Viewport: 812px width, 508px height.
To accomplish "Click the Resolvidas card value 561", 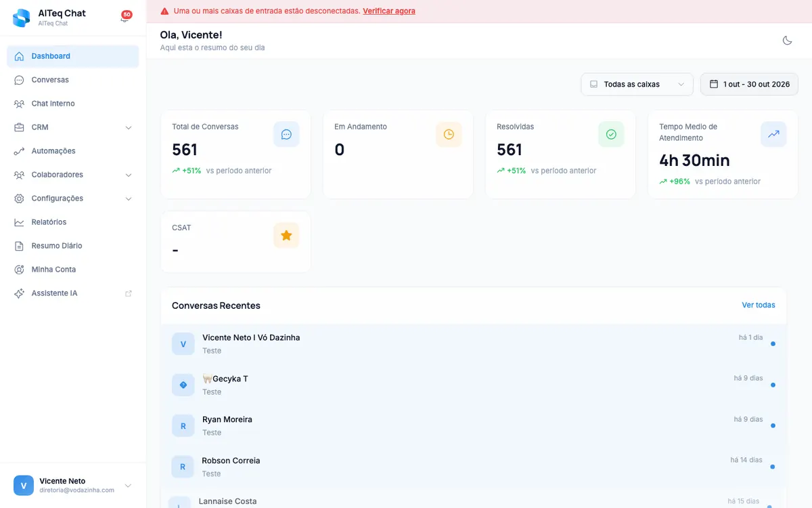I will pos(510,150).
